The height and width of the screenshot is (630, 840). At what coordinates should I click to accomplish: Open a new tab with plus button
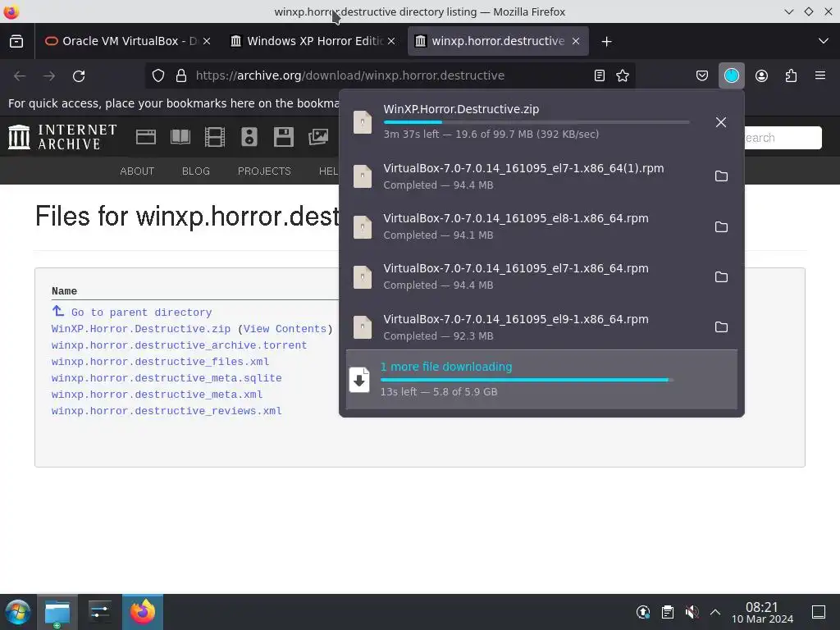click(x=606, y=41)
